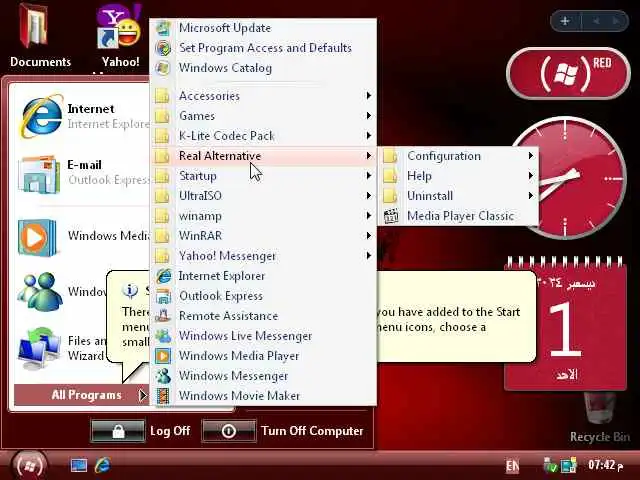Image resolution: width=640 pixels, height=480 pixels.
Task: Open Microsoft Update icon in programs list
Action: (163, 28)
